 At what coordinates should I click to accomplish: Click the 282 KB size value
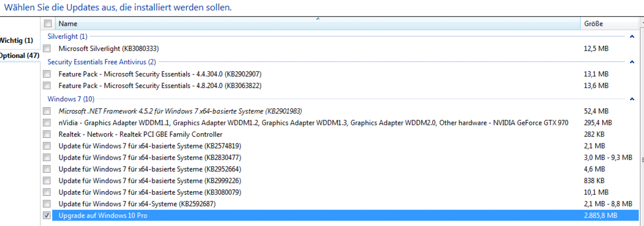594,134
